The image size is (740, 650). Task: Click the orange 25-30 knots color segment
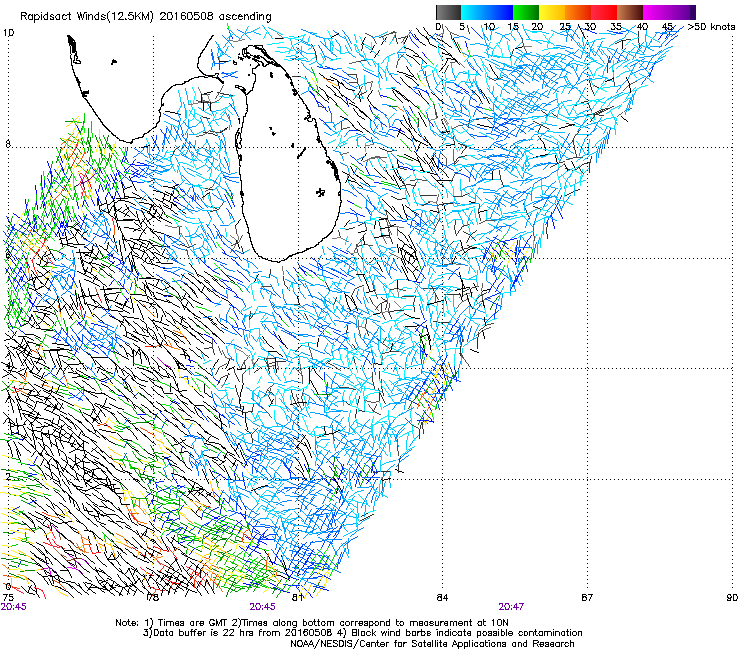click(x=578, y=12)
